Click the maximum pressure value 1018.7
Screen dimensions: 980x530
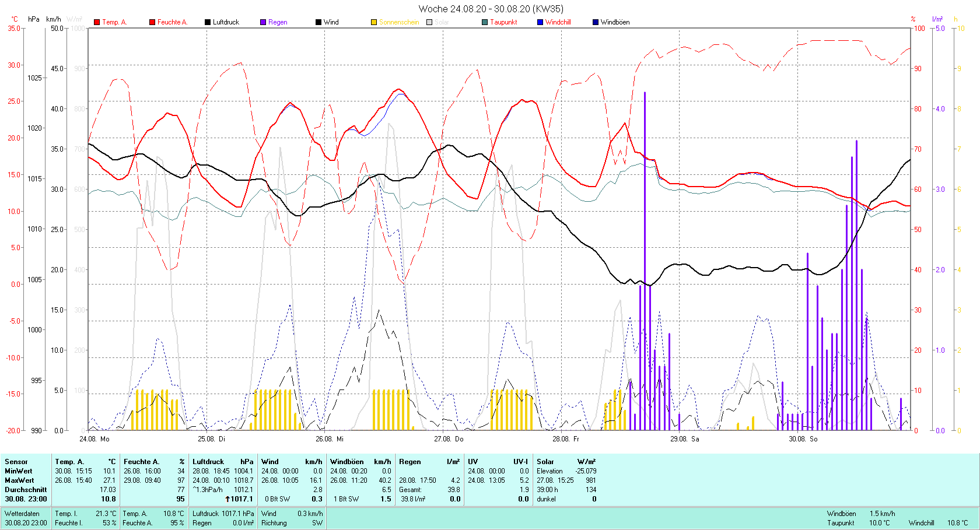coord(244,480)
